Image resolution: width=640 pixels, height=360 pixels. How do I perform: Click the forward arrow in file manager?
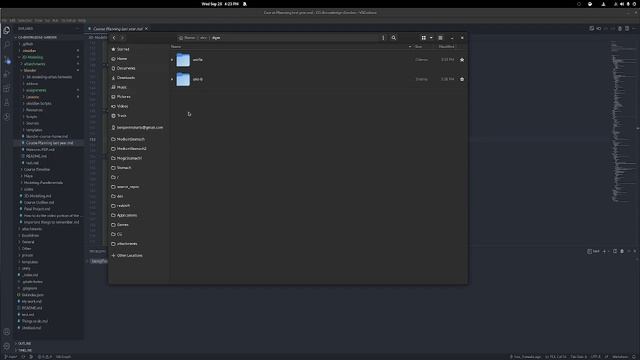coord(122,38)
